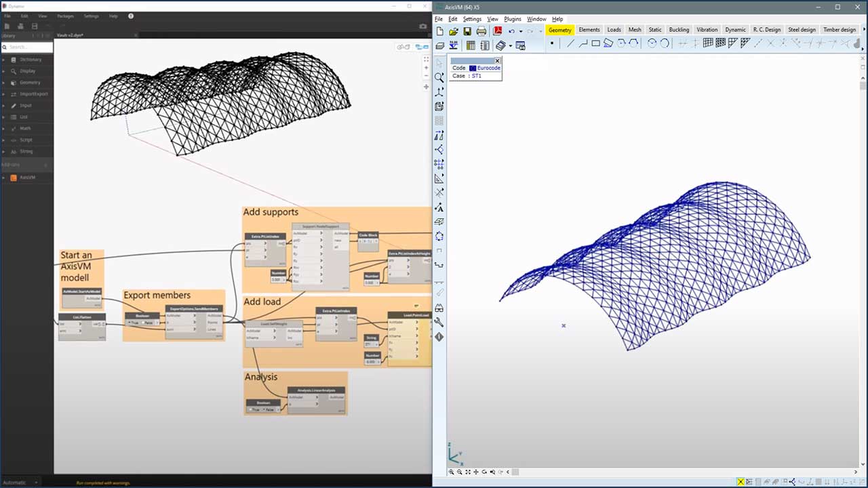
Task: Open the Elements tab in AxisVM
Action: tap(589, 30)
